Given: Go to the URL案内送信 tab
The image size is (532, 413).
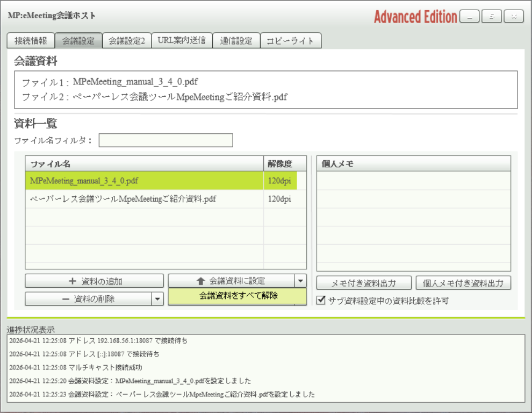Looking at the screenshot, I should (182, 41).
